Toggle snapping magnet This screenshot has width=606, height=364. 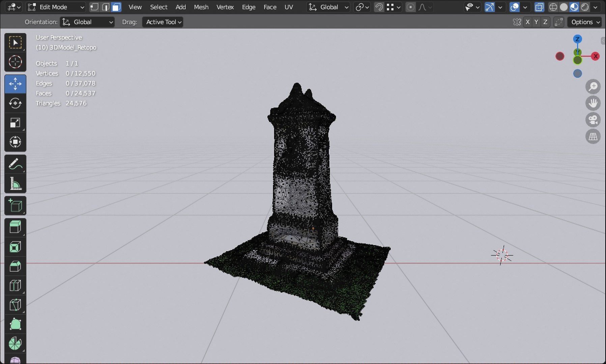click(379, 7)
